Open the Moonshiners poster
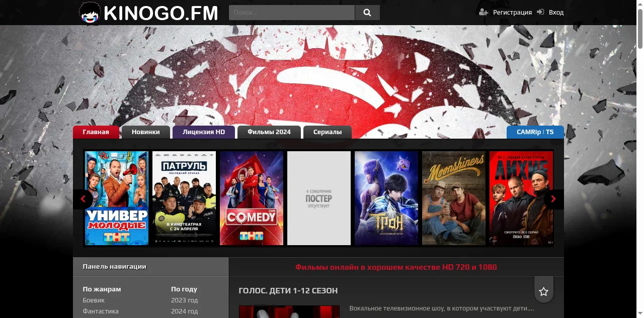 tap(454, 198)
